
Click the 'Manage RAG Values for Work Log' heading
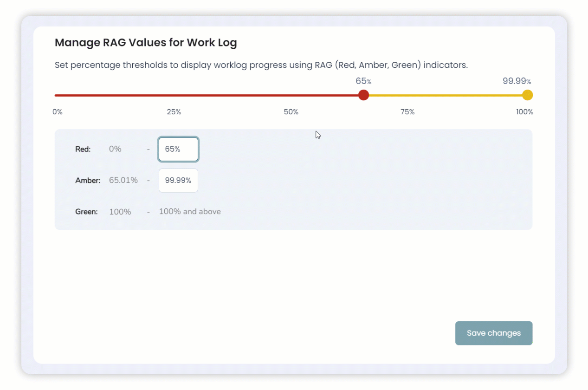click(x=146, y=43)
